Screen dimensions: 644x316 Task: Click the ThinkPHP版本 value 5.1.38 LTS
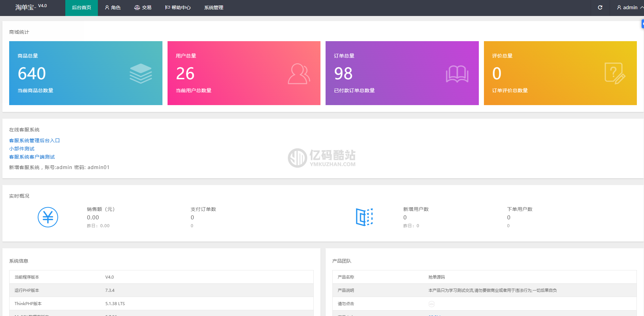115,303
